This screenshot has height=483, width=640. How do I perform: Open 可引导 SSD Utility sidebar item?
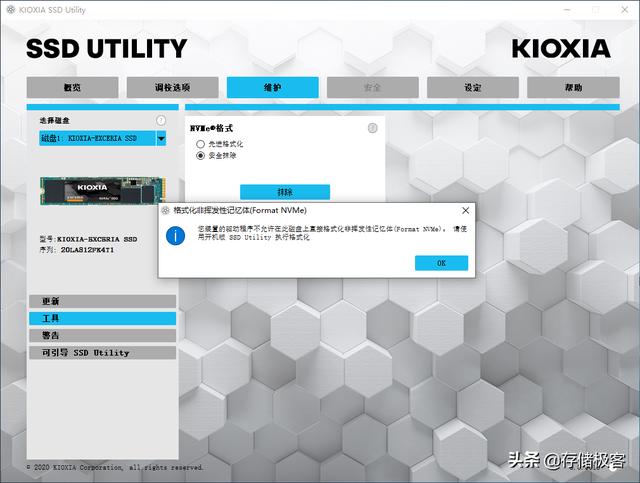pyautogui.click(x=102, y=353)
